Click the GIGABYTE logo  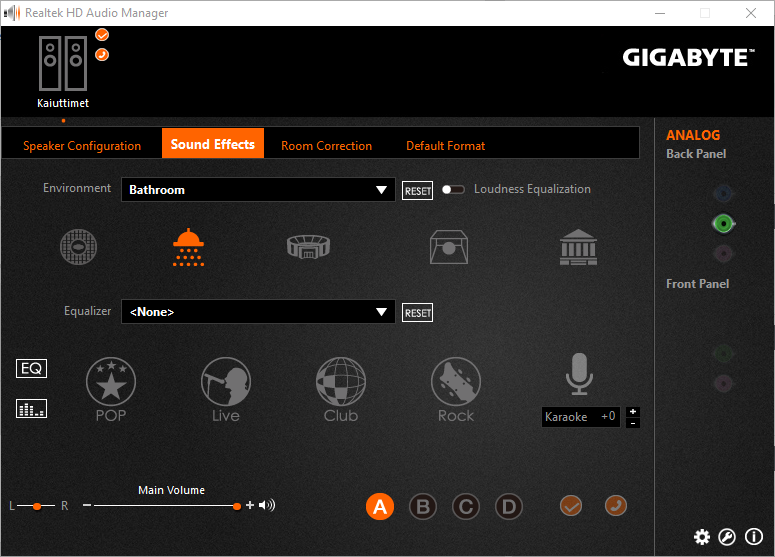[689, 57]
